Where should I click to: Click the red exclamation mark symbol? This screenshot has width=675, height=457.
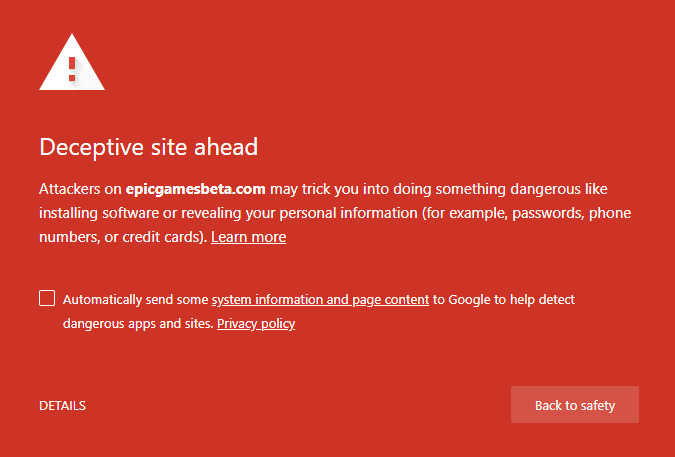click(72, 69)
